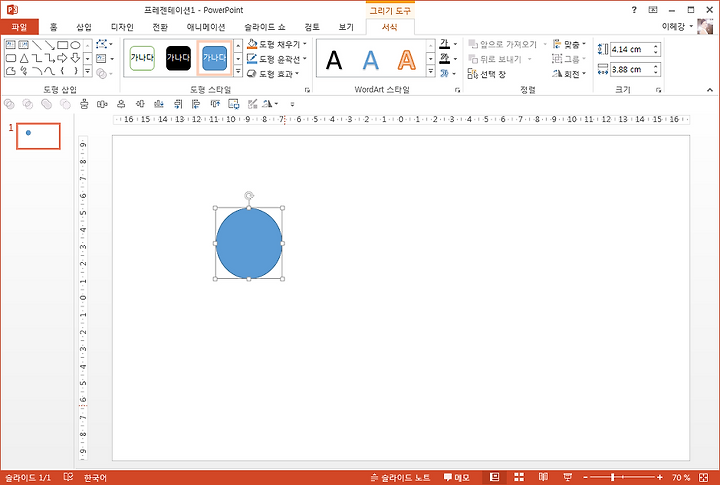This screenshot has height=485, width=720.
Task: Apply the black filled 가나다 shape style
Action: point(178,58)
